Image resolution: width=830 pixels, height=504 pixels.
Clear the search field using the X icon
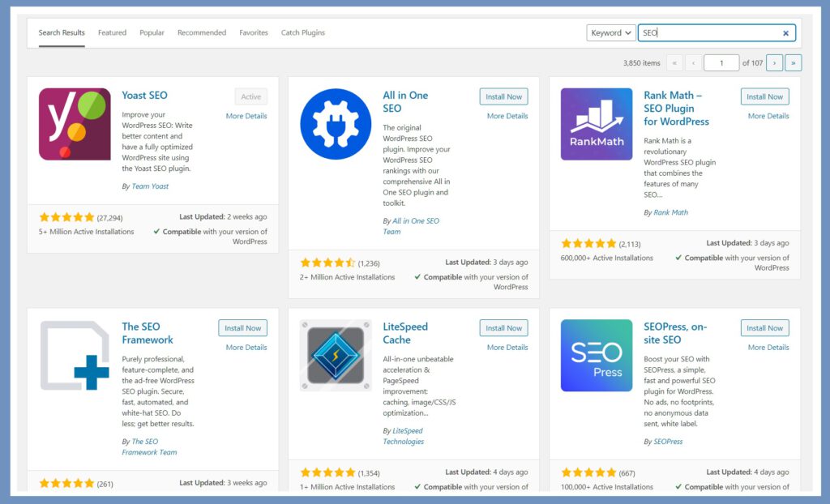point(785,32)
